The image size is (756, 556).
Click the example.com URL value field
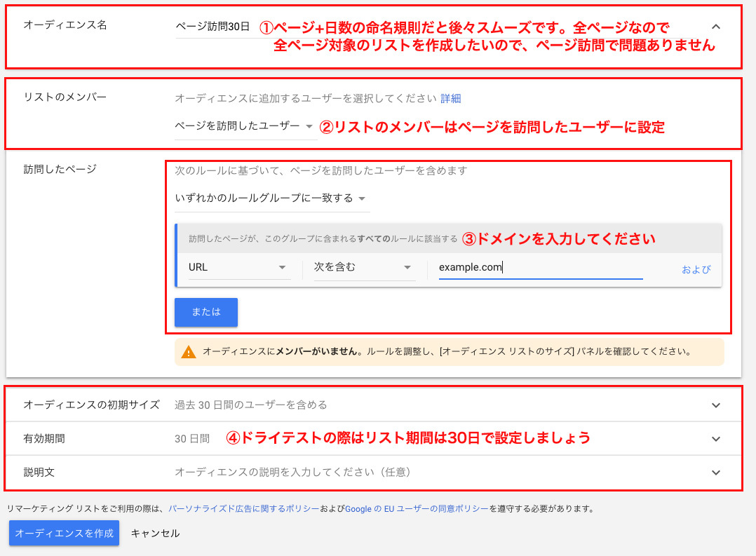(540, 267)
